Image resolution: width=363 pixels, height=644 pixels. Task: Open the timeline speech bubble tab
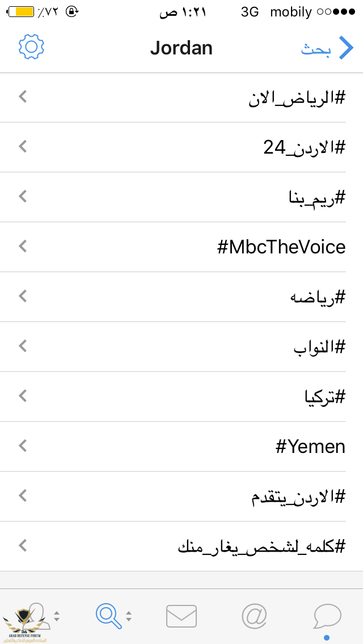327,616
